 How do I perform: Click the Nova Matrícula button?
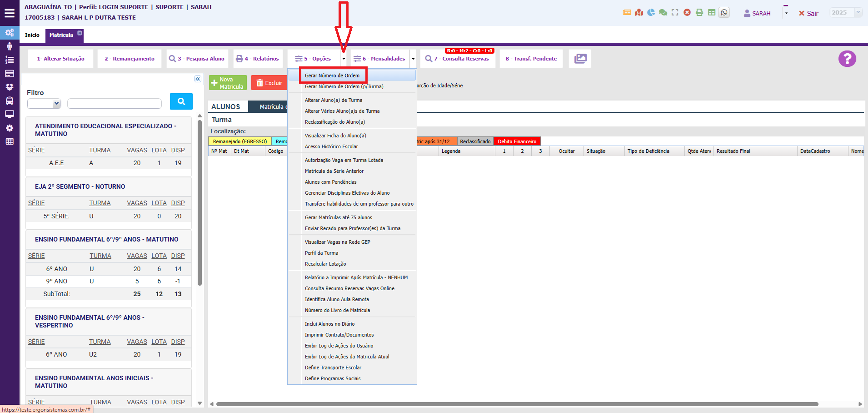(x=228, y=83)
